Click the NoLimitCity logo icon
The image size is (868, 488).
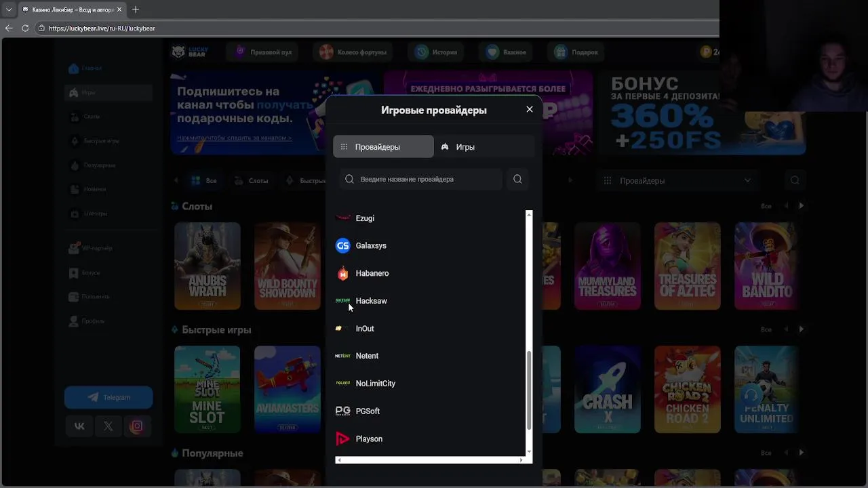pyautogui.click(x=343, y=383)
